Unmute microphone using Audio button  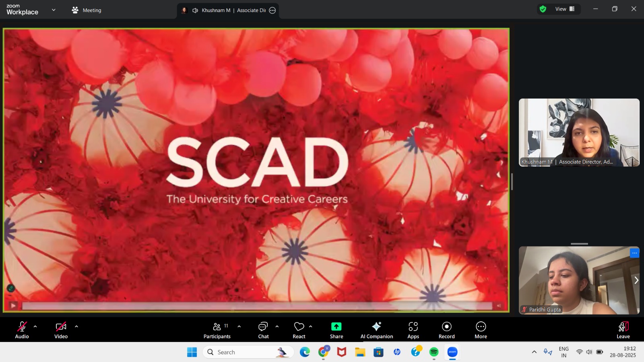tap(22, 330)
